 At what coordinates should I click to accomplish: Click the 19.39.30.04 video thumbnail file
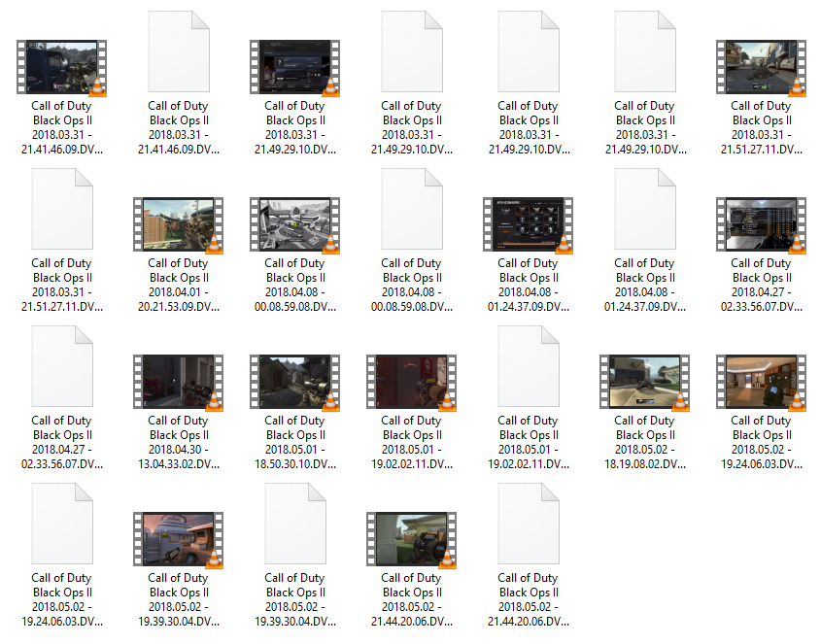coord(179,540)
